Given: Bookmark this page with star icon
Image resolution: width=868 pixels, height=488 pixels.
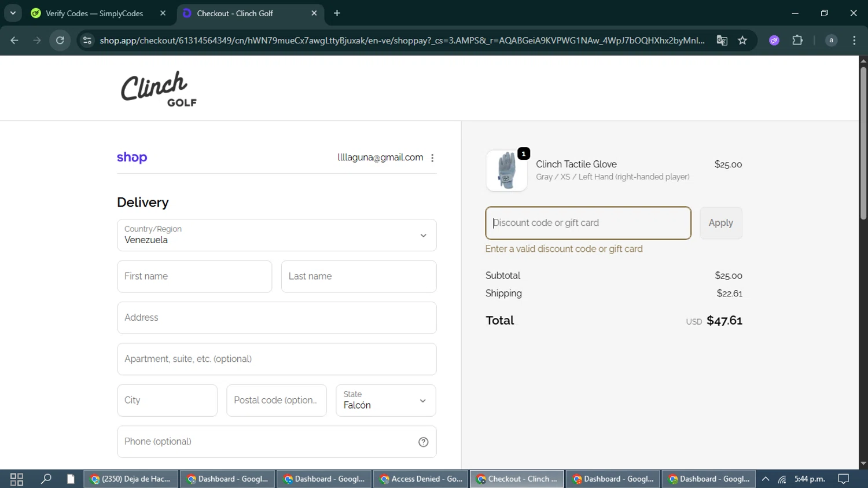Looking at the screenshot, I should pos(743,41).
